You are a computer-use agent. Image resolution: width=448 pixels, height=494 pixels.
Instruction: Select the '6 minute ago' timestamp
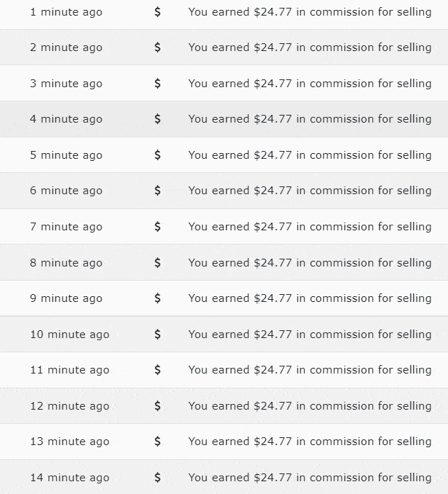pos(66,191)
